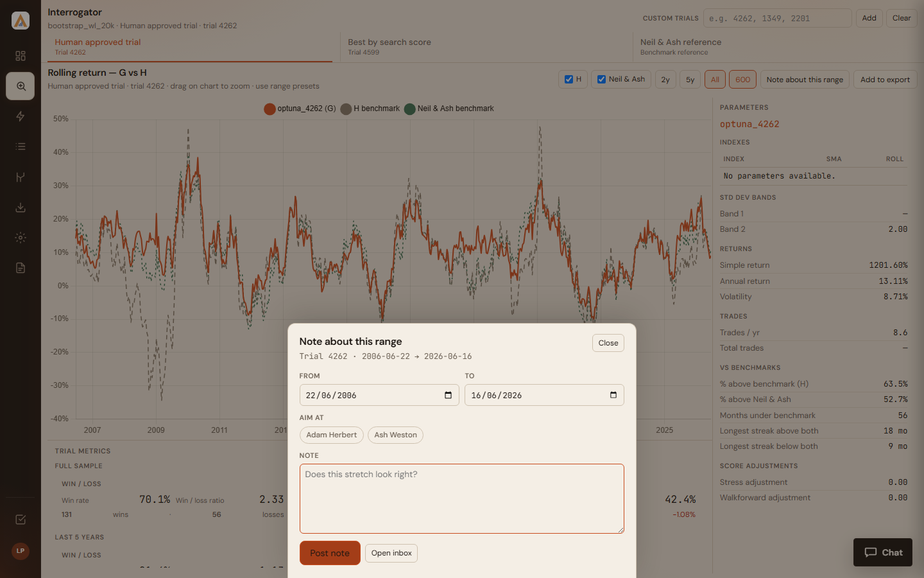This screenshot has width=924, height=578.
Task: Clear the custom trials
Action: tap(902, 18)
